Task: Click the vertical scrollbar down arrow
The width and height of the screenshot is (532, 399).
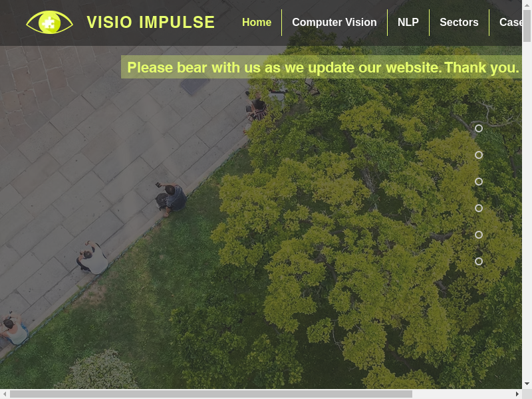Action: (527, 384)
